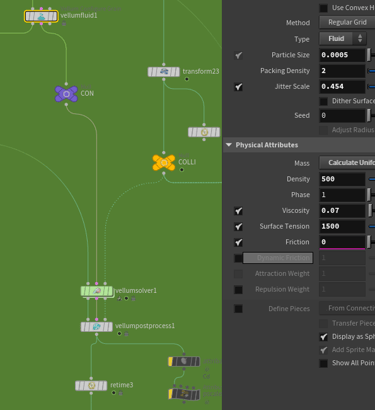This screenshot has width=375, height=410.
Task: Click the dot badge under transform23
Action: click(x=187, y=79)
